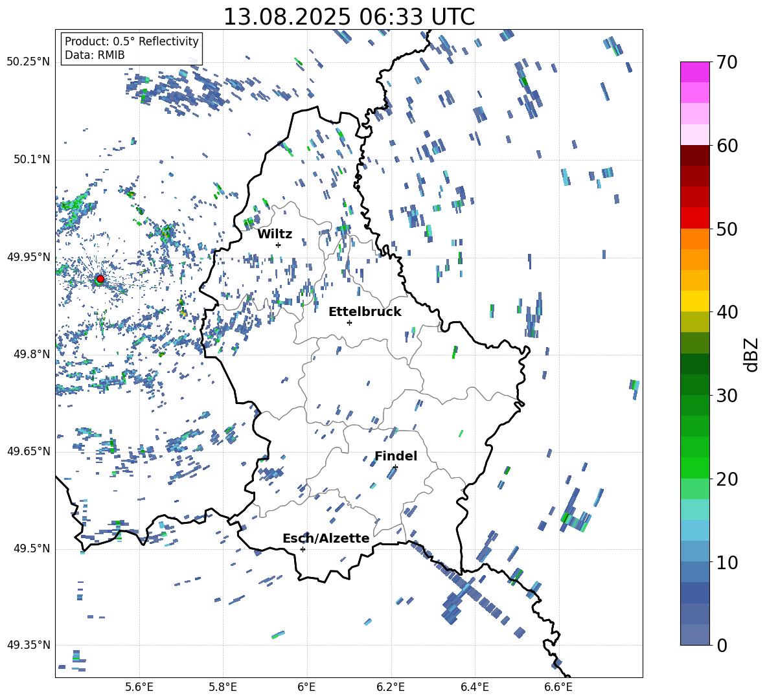The width and height of the screenshot is (767, 700).
Task: Click the 49.5°N latitude label
Action: (32, 548)
